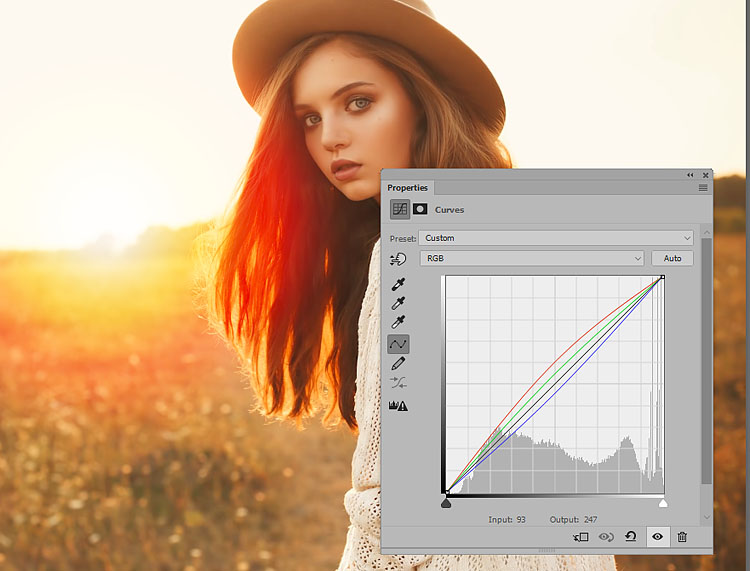
Task: Click the Curves adjustment icon in Properties
Action: click(399, 209)
